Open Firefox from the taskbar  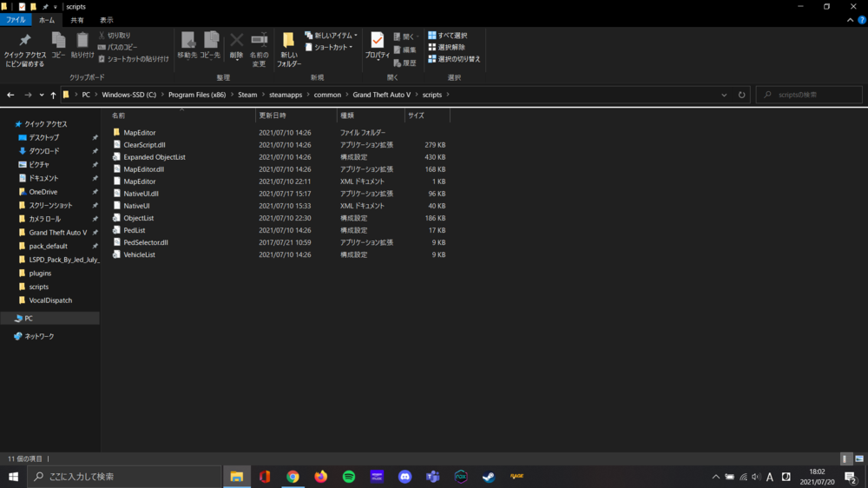[320, 477]
